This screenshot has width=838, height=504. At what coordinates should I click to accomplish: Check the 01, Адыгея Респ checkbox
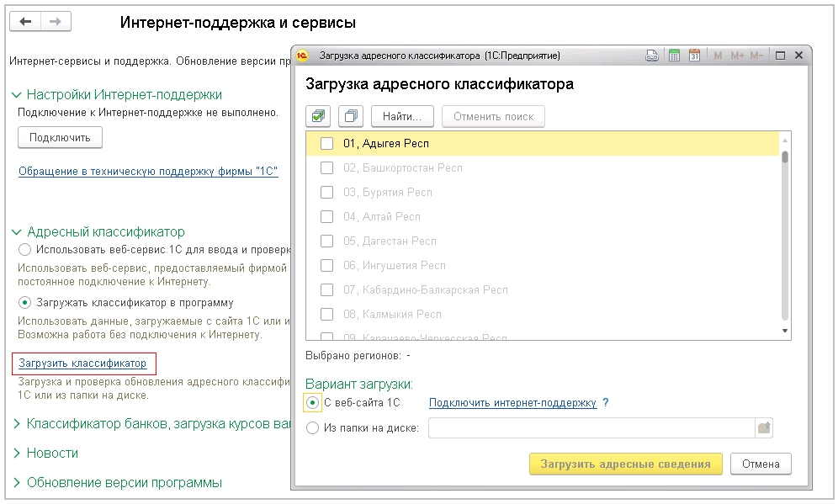(x=326, y=144)
